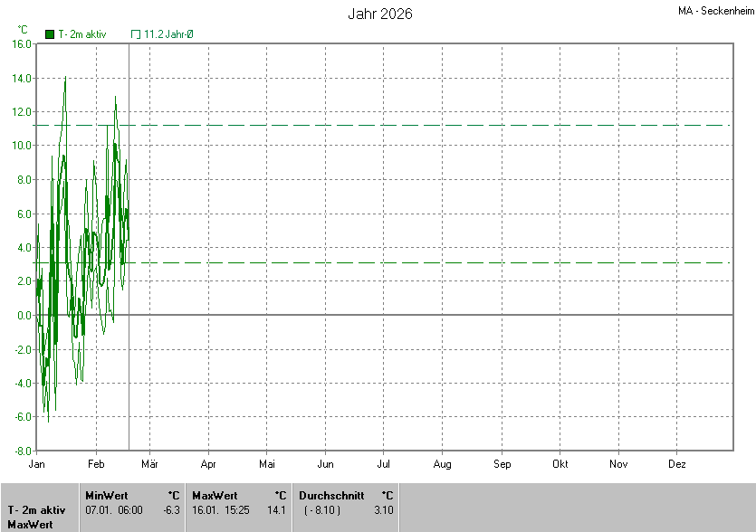Click the '16.0' y-axis label
The width and height of the screenshot is (756, 532).
coord(23,43)
